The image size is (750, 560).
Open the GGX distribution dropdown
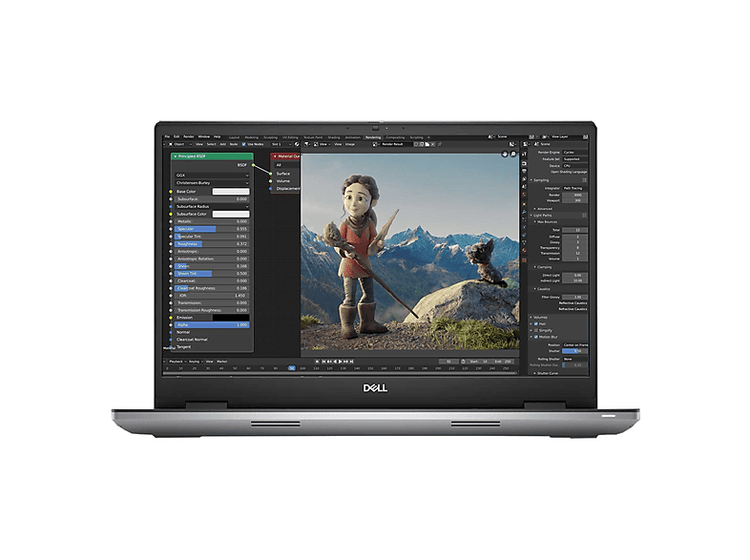tap(212, 176)
